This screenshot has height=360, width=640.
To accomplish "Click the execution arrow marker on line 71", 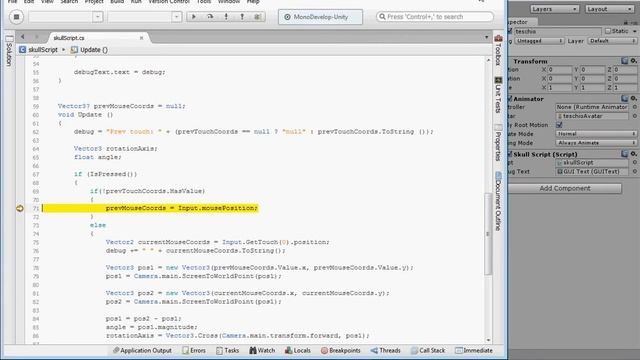I will point(20,209).
